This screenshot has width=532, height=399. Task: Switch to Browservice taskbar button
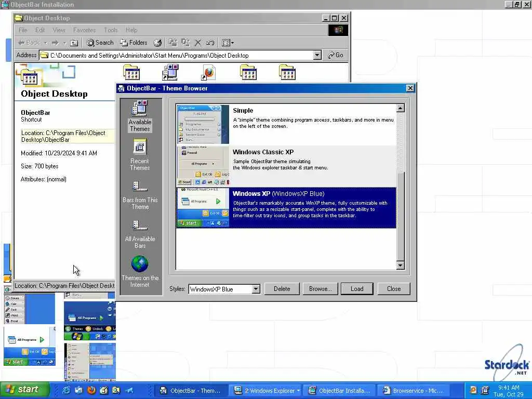click(x=413, y=391)
